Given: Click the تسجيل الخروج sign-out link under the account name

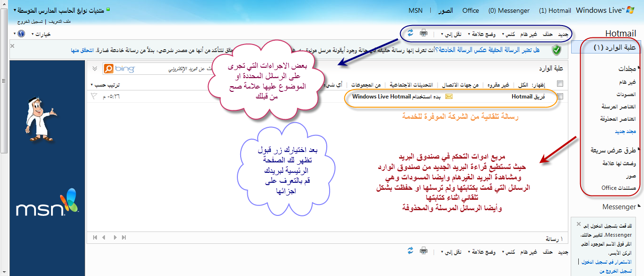Looking at the screenshot, I should pos(31,22).
